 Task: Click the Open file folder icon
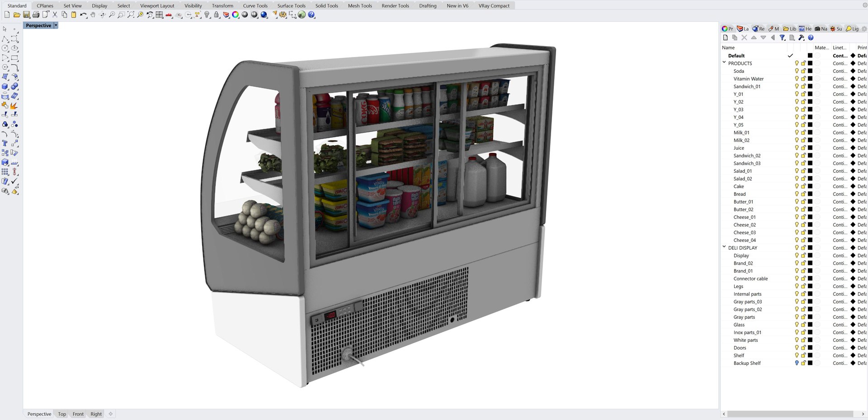(17, 15)
